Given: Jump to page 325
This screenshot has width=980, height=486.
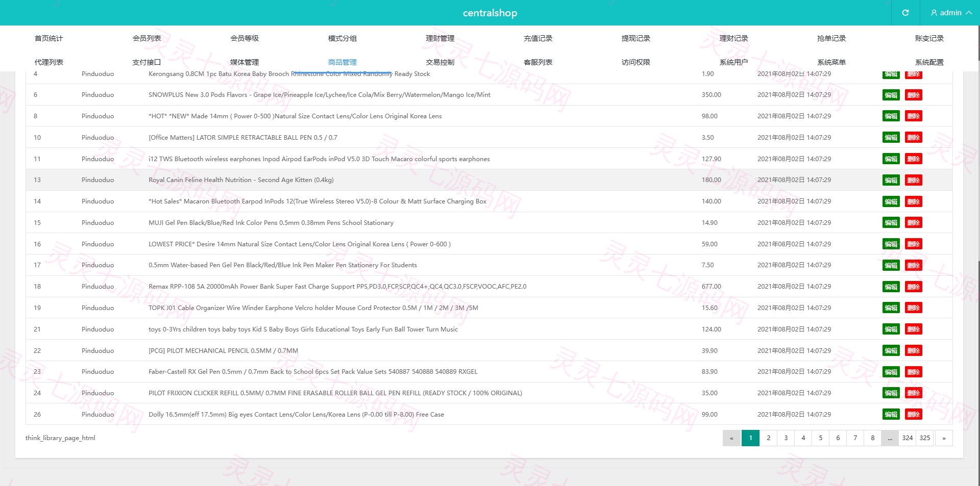Looking at the screenshot, I should point(925,438).
